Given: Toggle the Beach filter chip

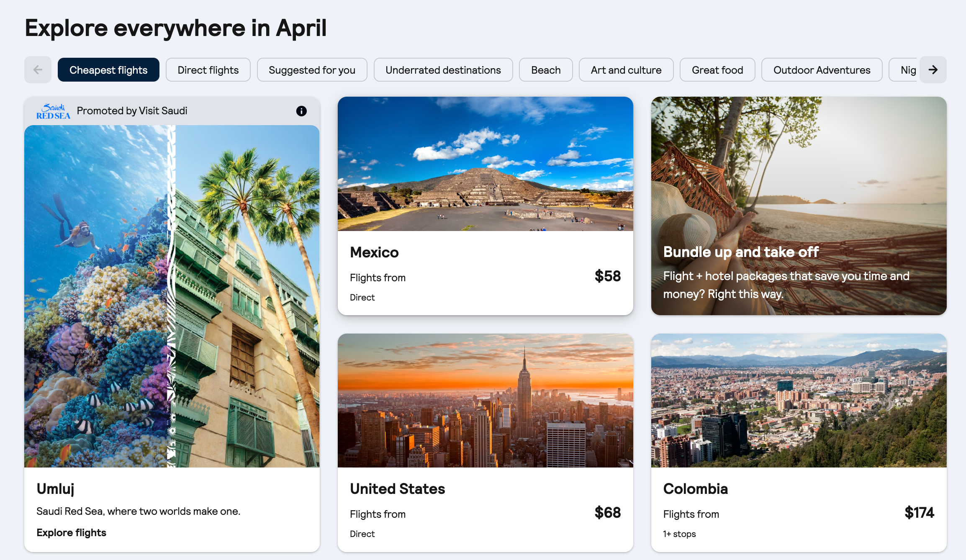Looking at the screenshot, I should [545, 69].
